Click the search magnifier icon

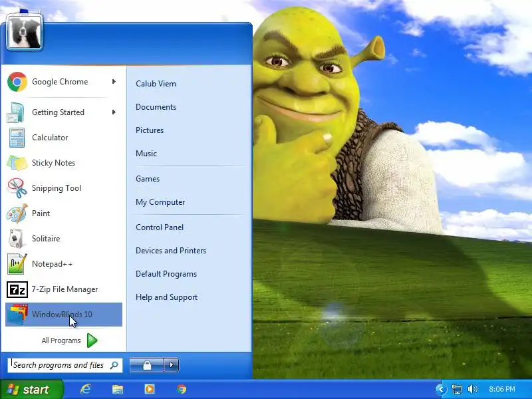pos(114,365)
